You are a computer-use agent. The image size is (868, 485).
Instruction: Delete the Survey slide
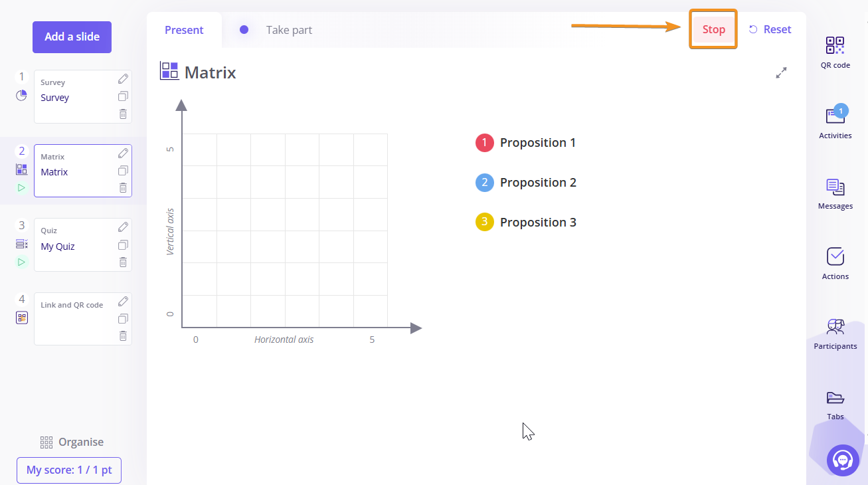pos(123,114)
